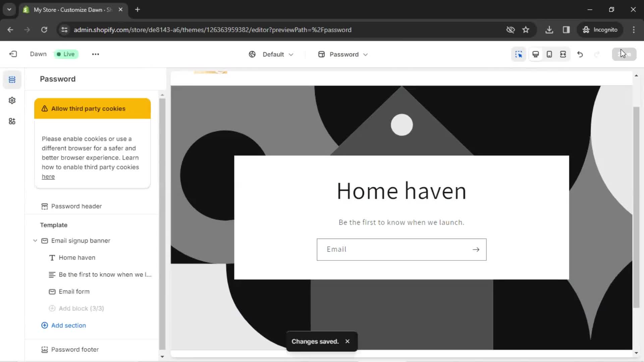Screen dimensions: 644x362
Task: Click the here cookie settings link
Action: pos(48,176)
